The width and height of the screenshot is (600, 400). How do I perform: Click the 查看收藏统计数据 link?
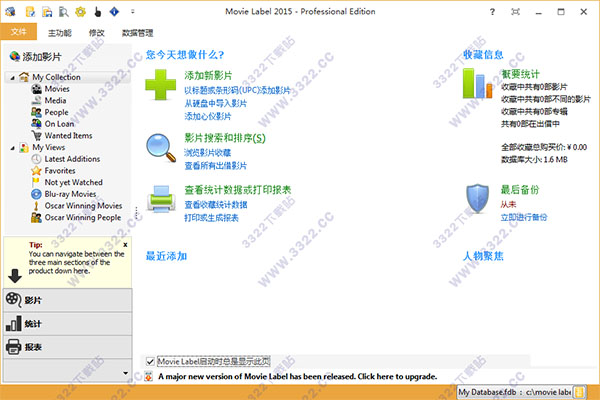(216, 205)
